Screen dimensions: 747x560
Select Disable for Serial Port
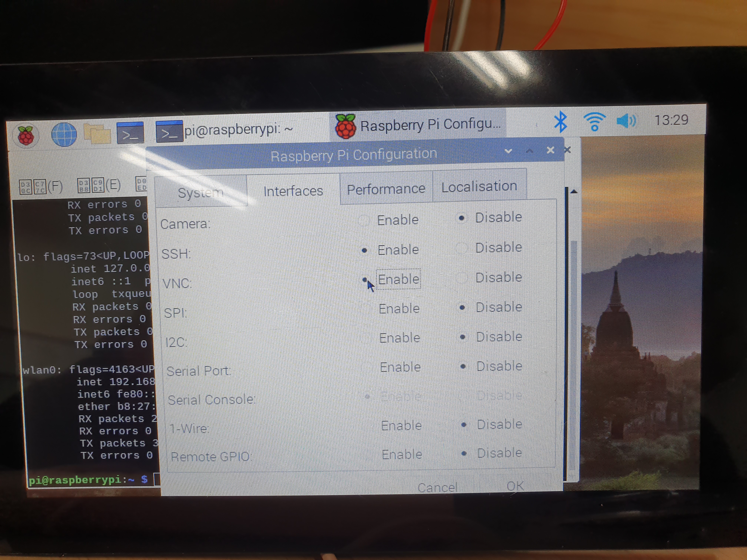(492, 366)
